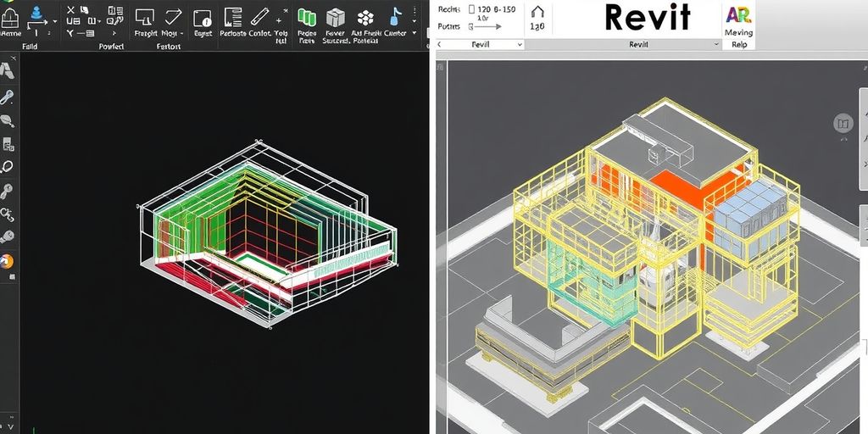Click the document sidebar icon
This screenshot has height=434, width=868.
(8, 144)
